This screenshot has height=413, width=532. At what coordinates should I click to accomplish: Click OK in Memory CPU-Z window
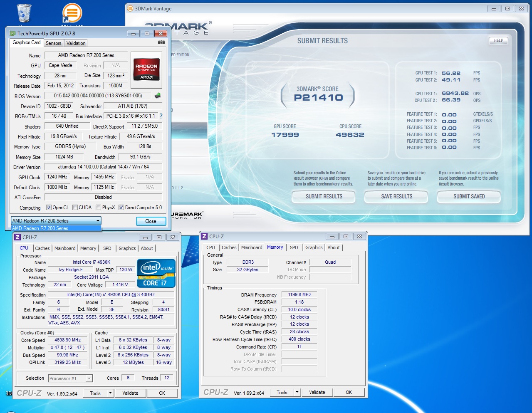point(349,392)
